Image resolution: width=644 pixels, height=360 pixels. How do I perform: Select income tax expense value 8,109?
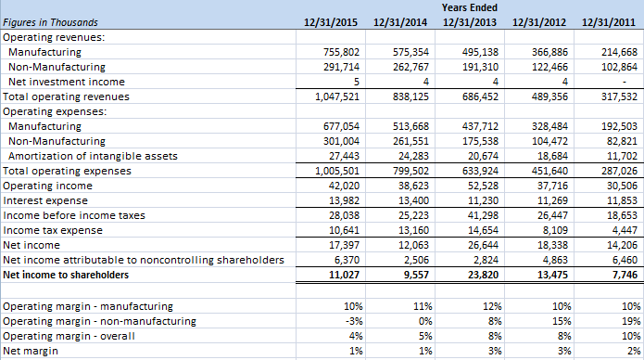555,230
